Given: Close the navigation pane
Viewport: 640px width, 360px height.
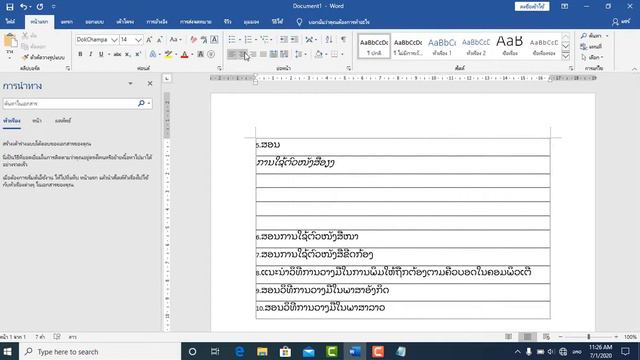Looking at the screenshot, I should pos(150,83).
